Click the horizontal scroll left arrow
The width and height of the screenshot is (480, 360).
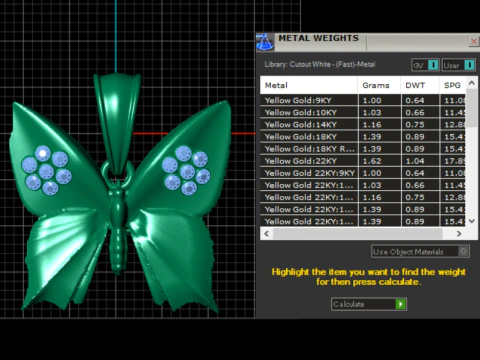[266, 234]
